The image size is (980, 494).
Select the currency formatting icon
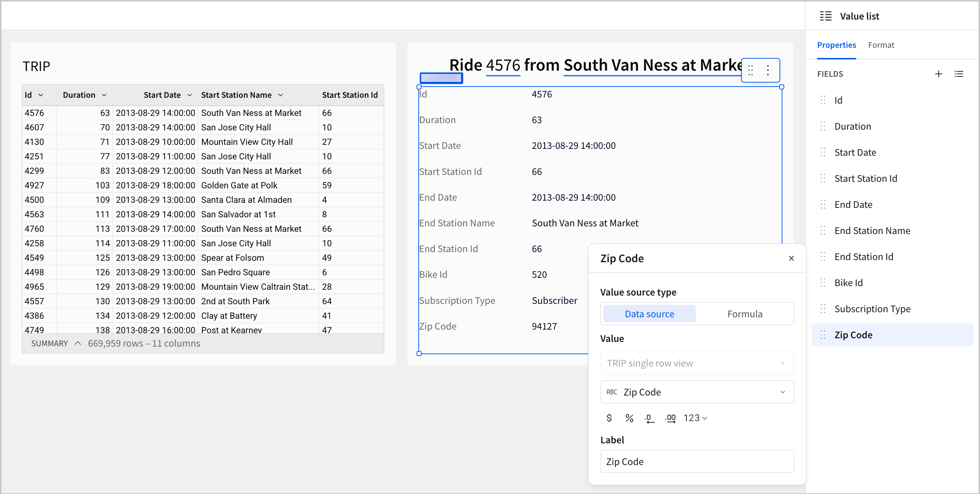[x=609, y=418]
